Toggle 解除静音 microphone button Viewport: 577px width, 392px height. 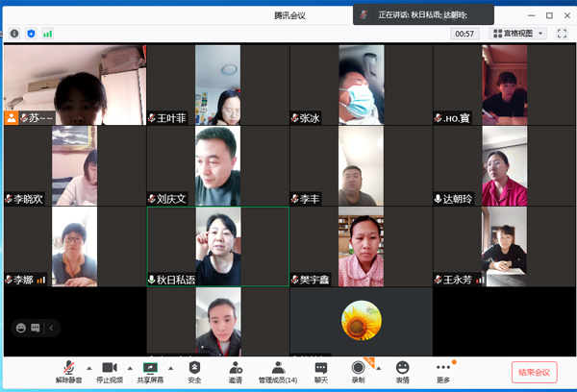(x=69, y=371)
